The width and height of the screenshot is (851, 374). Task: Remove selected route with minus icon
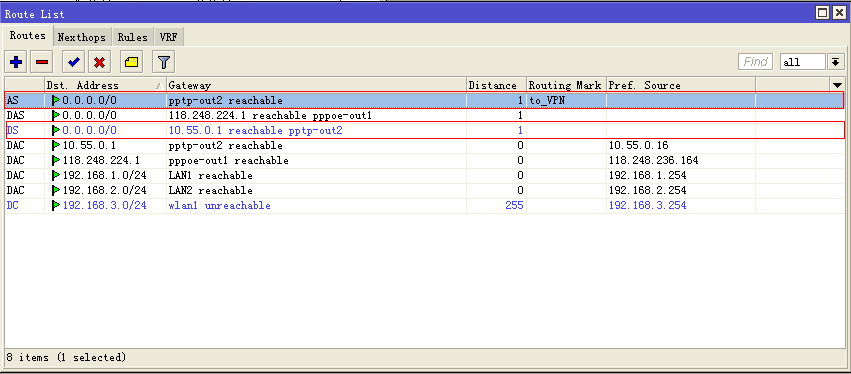pyautogui.click(x=42, y=62)
